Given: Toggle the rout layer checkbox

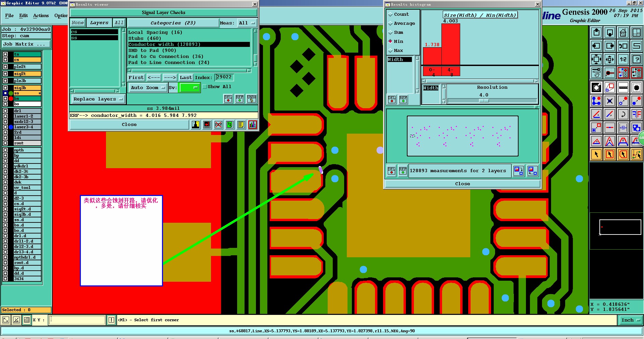Looking at the screenshot, I should pos(5,143).
